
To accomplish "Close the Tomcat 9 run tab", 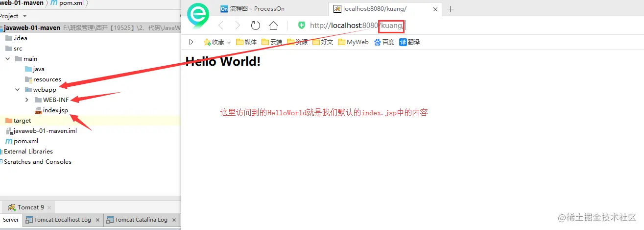I will [49, 207].
